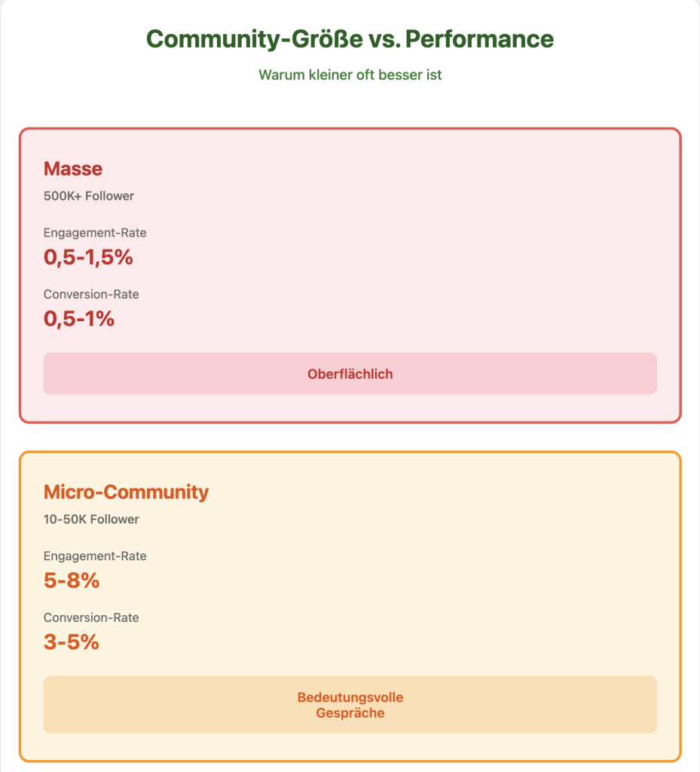Select the '0,5-1,5%' engagement value

88,258
